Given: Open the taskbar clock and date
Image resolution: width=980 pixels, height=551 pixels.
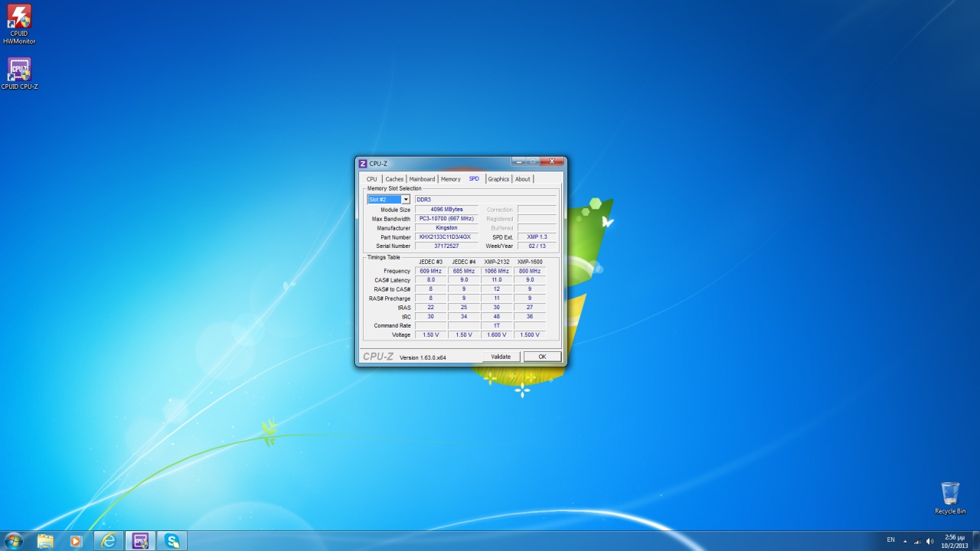Looking at the screenshot, I should click(955, 541).
